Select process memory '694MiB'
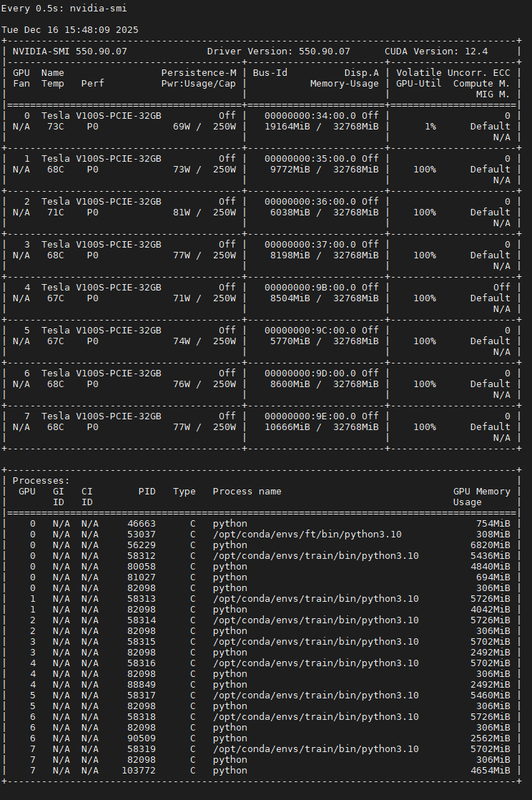The height and width of the screenshot is (800, 532). (x=493, y=577)
